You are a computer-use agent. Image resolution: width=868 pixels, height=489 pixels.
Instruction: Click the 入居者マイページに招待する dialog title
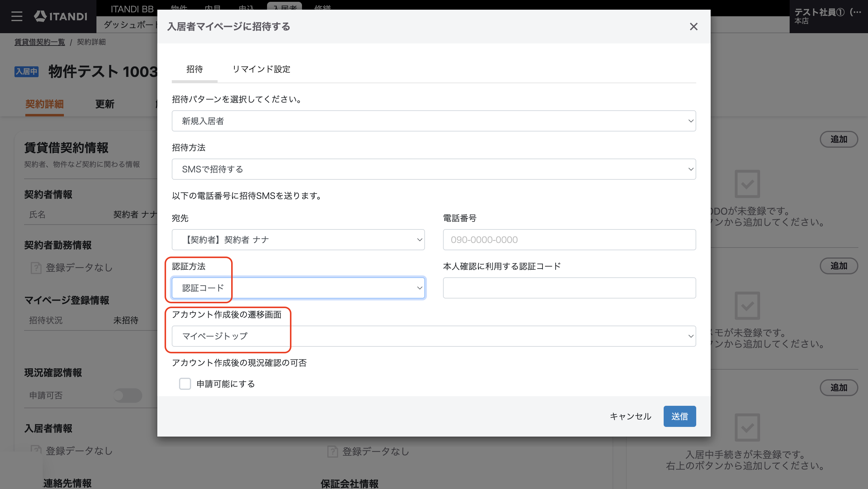point(229,27)
